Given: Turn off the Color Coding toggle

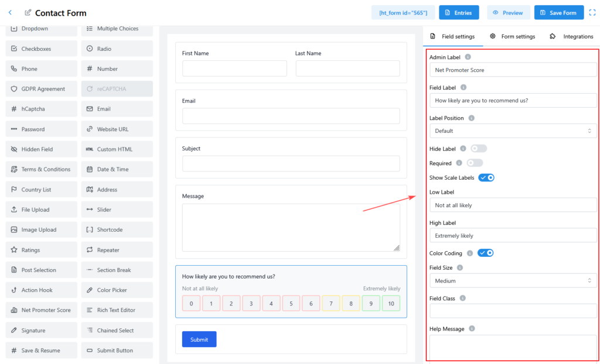Looking at the screenshot, I should (485, 253).
